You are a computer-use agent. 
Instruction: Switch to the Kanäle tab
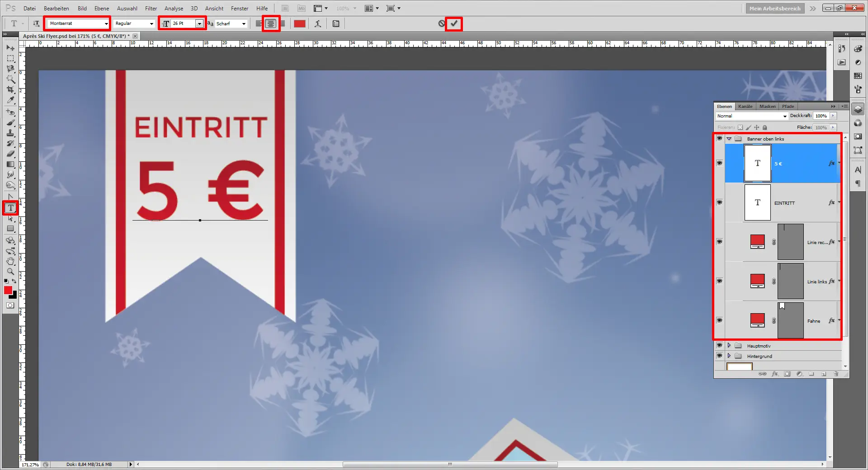pyautogui.click(x=745, y=106)
